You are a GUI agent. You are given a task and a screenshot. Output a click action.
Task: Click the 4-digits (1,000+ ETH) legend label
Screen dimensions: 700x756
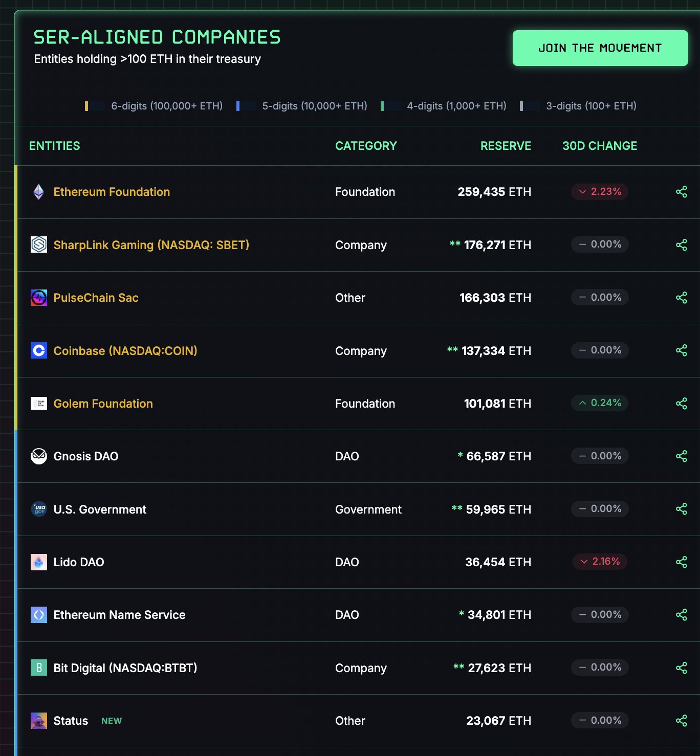(456, 106)
